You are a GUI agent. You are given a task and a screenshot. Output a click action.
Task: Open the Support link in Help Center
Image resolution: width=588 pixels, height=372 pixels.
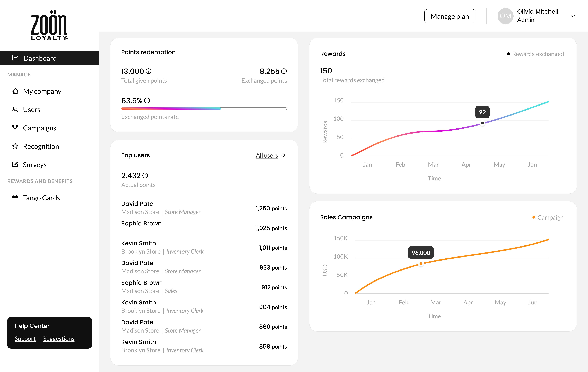[x=25, y=339]
